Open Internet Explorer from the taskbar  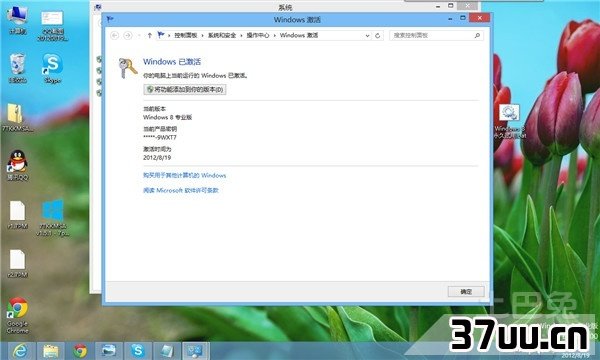click(20, 351)
